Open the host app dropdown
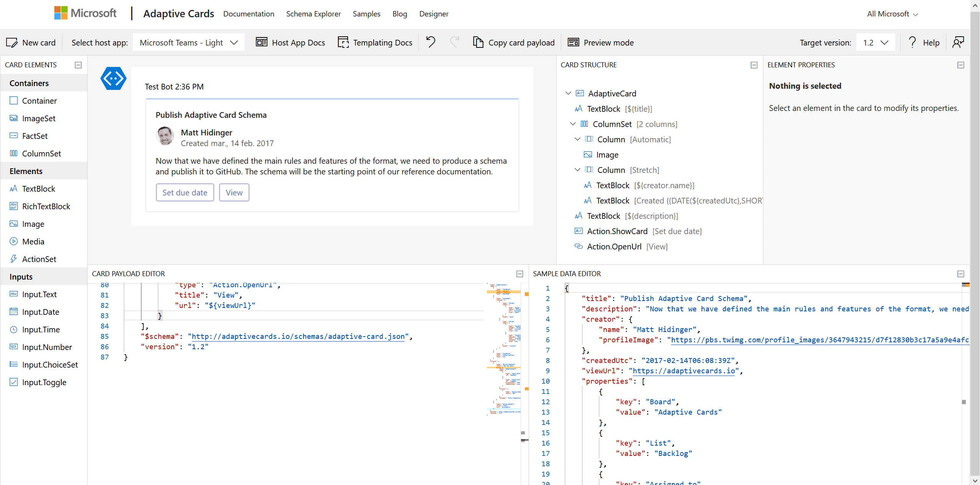This screenshot has width=980, height=485. 189,42
